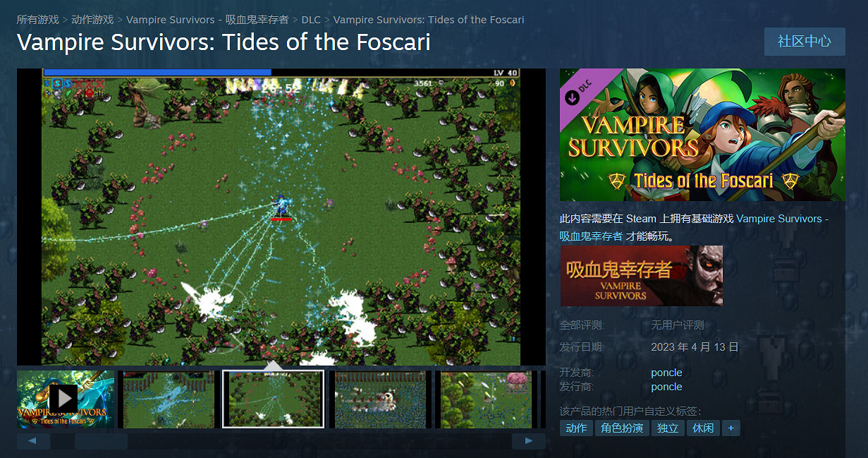Image resolution: width=868 pixels, height=458 pixels.
Task: Click plus icon to add a tag
Action: (x=731, y=428)
